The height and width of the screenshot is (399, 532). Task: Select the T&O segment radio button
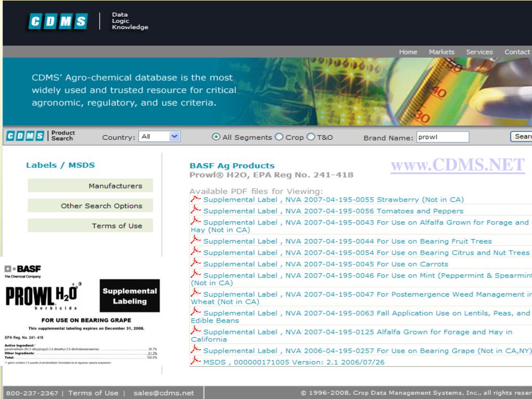coord(311,137)
